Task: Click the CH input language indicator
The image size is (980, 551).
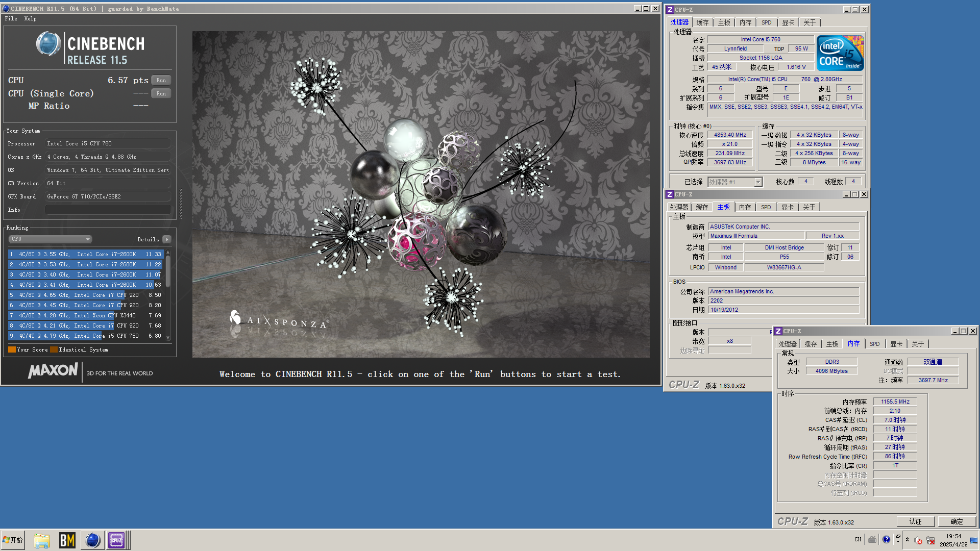Action: click(x=857, y=539)
